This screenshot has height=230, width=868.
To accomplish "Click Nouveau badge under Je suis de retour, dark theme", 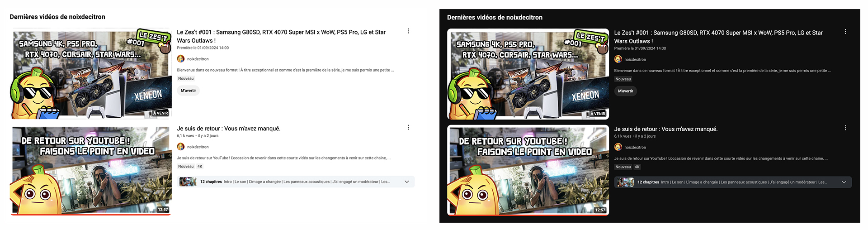I will point(623,167).
